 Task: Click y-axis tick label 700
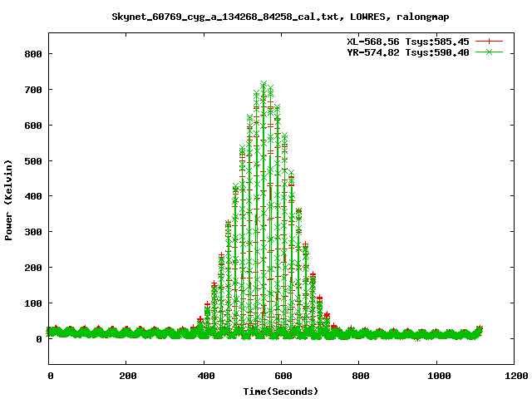[x=33, y=90]
